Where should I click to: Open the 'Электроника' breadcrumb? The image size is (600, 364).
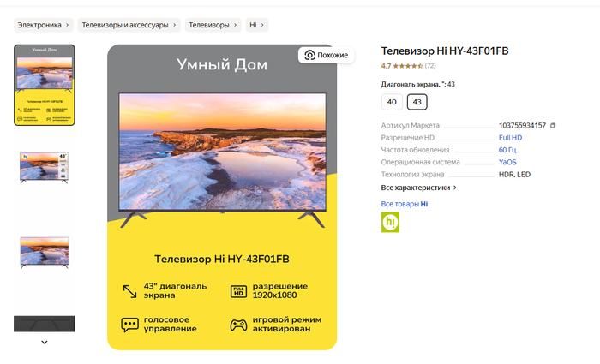[45, 26]
